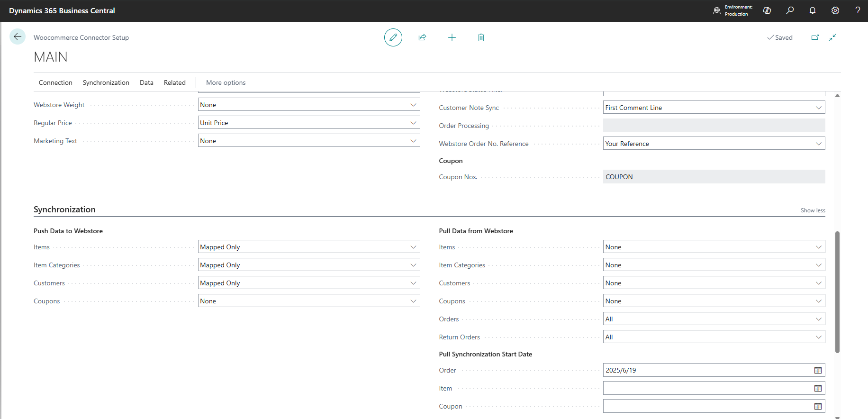Click the Saved status indicator

780,37
